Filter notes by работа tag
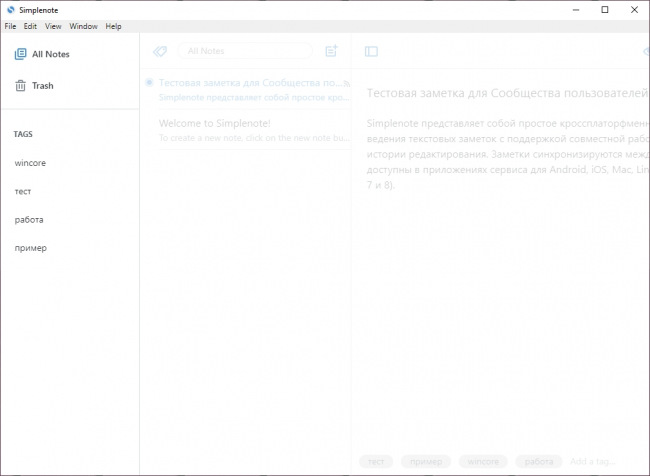650x476 pixels. tap(29, 220)
